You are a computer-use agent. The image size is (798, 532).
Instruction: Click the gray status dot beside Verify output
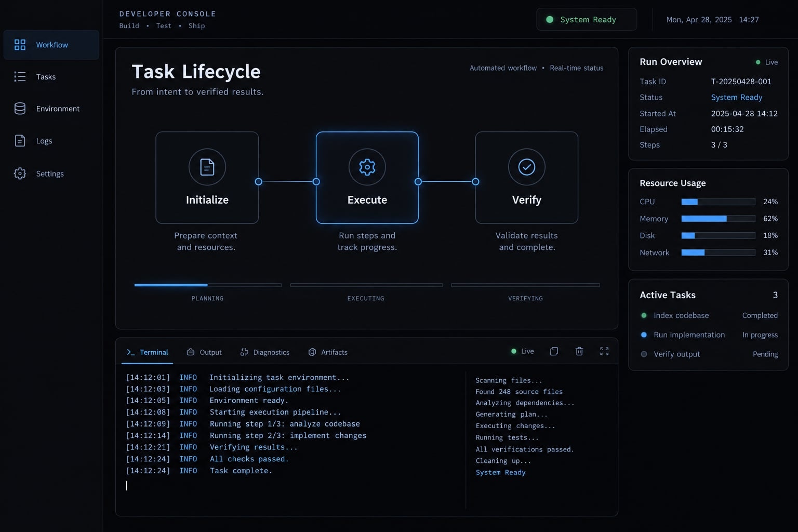644,354
